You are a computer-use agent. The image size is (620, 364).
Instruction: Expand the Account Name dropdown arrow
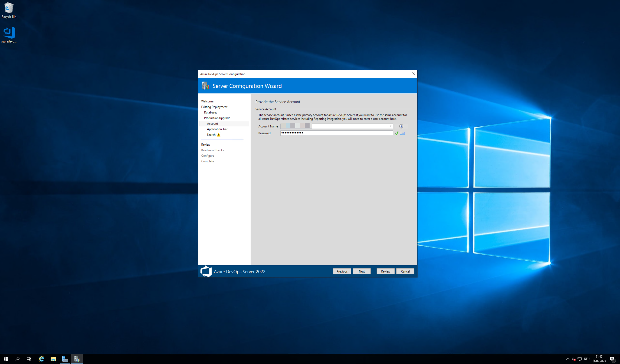(x=391, y=126)
